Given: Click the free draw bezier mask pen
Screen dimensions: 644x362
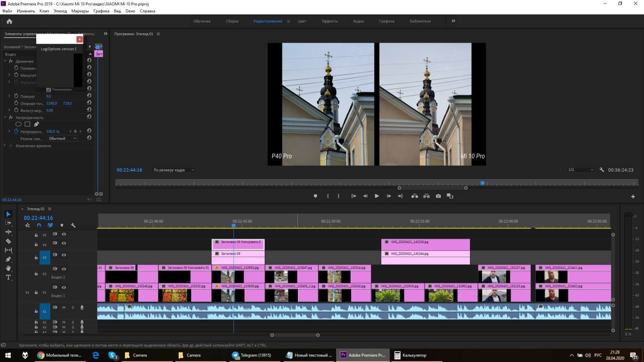Looking at the screenshot, I should click(36, 124).
